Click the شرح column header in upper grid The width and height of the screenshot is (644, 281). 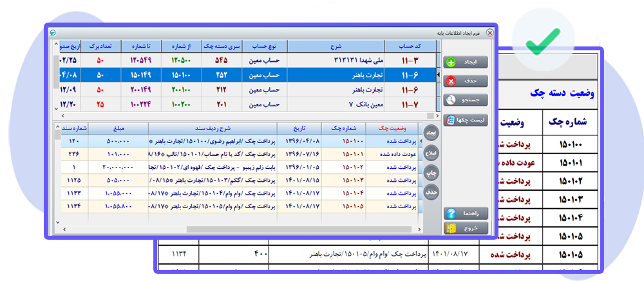(x=336, y=46)
